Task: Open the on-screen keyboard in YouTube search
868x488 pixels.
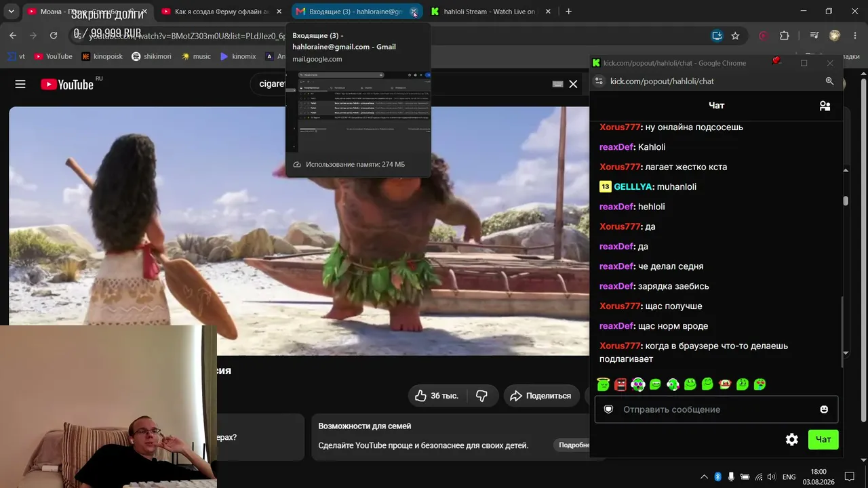Action: pos(557,84)
